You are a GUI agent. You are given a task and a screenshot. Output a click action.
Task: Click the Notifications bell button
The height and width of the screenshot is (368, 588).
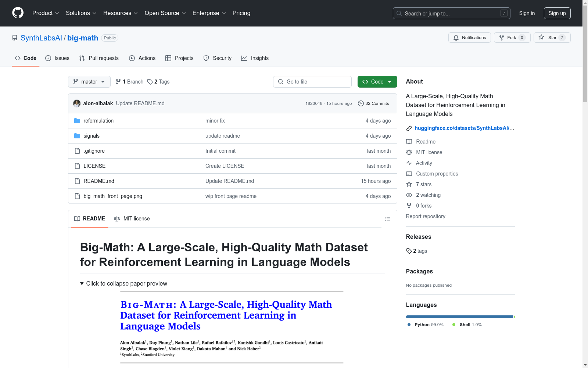pyautogui.click(x=469, y=38)
